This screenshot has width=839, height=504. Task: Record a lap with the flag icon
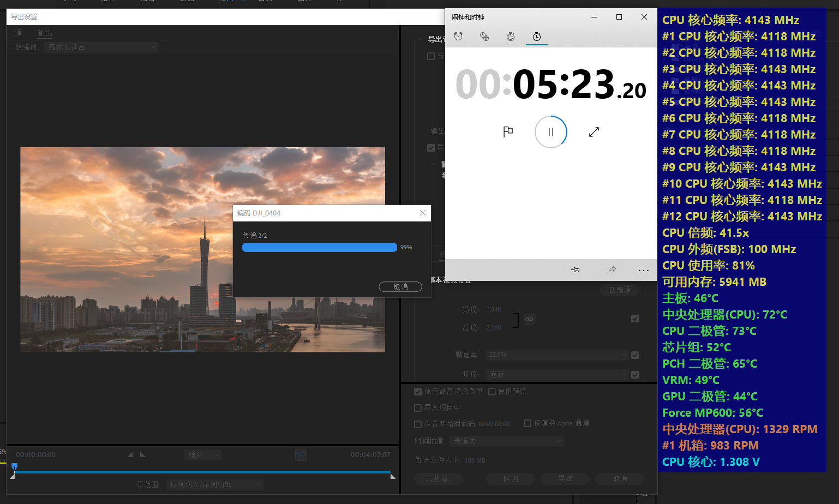508,131
